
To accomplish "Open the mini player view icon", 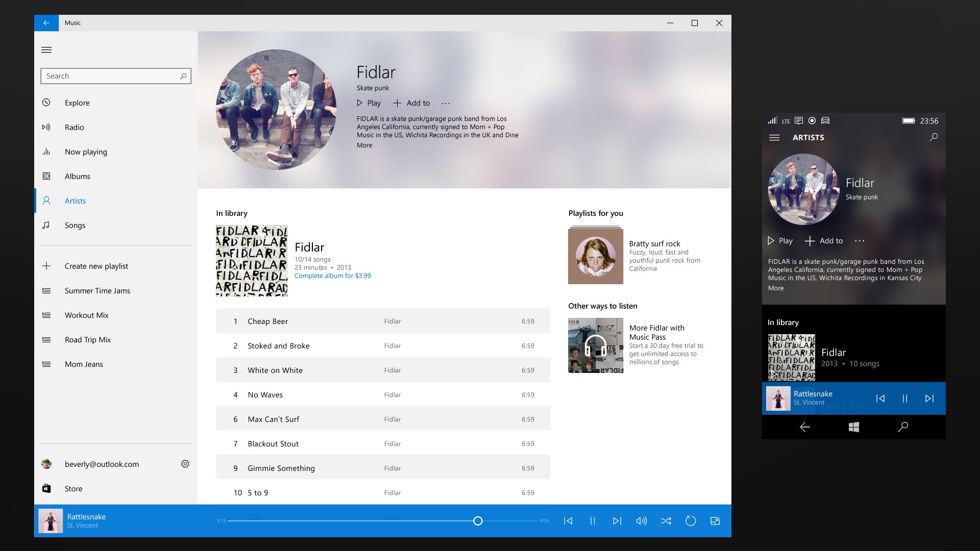I will tap(715, 521).
